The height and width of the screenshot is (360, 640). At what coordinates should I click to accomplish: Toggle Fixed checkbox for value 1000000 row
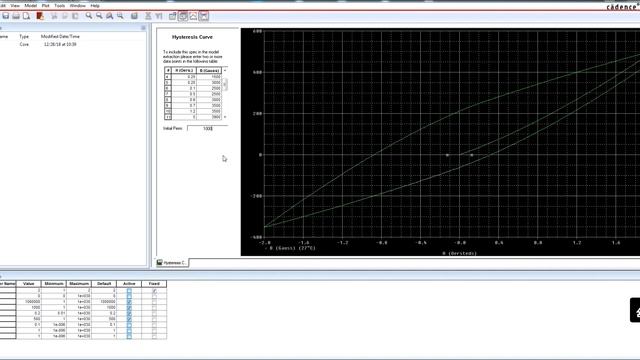click(x=154, y=302)
